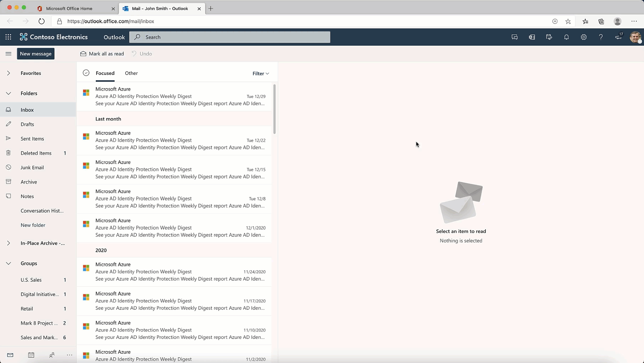This screenshot has height=363, width=644.
Task: Reload the page in the browser
Action: [x=42, y=21]
